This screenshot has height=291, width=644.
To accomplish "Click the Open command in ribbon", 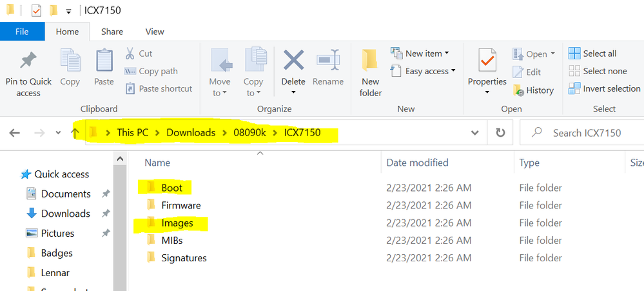I will click(x=534, y=54).
